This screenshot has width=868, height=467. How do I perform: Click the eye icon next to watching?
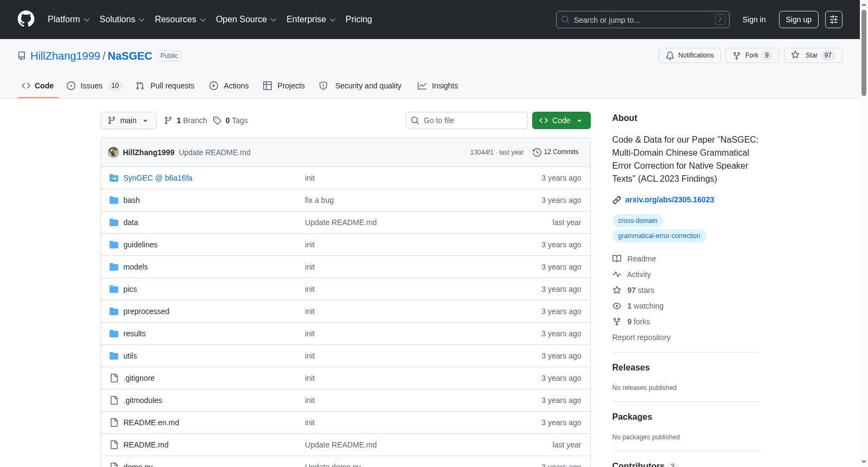[617, 306]
